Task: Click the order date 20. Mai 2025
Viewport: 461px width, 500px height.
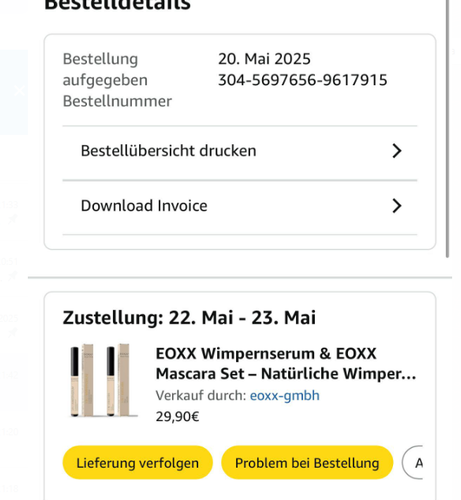Action: pos(264,59)
